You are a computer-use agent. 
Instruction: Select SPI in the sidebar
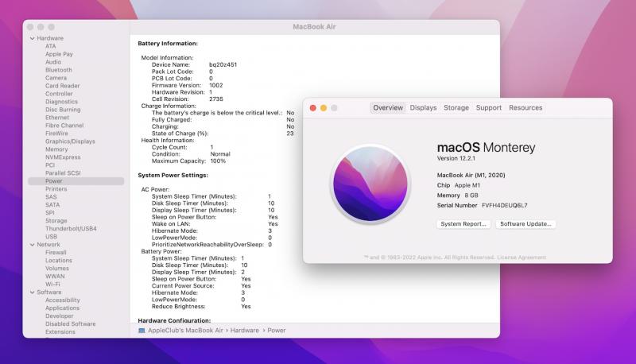click(50, 213)
